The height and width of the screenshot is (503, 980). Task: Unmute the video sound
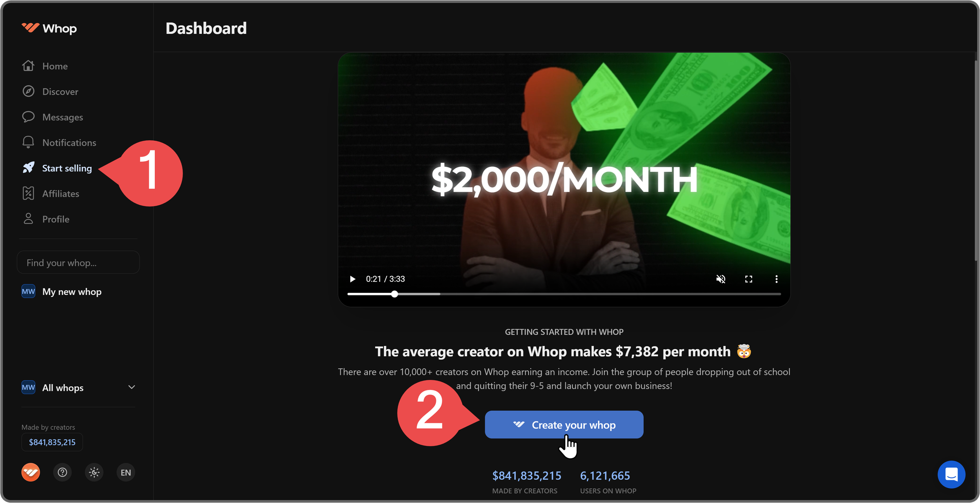721,279
